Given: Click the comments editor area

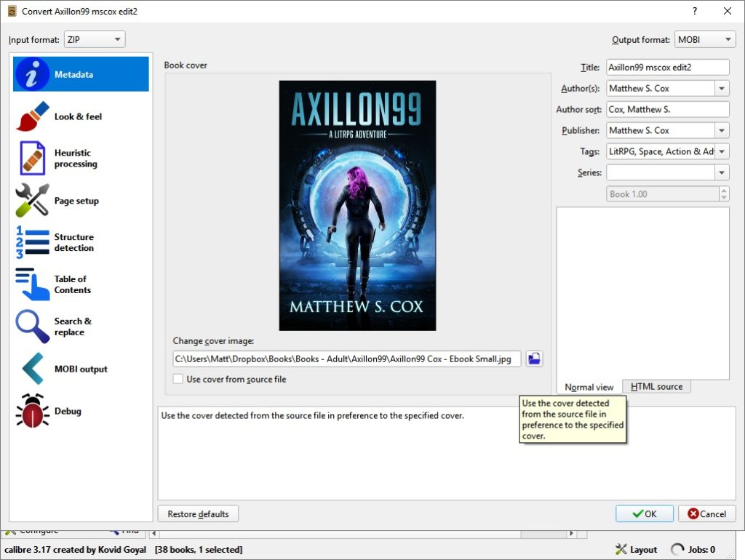Looking at the screenshot, I should [x=643, y=293].
